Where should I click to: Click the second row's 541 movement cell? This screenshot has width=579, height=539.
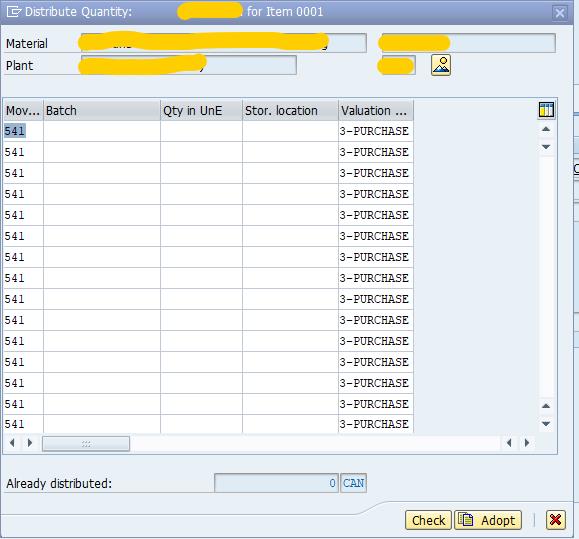click(23, 152)
